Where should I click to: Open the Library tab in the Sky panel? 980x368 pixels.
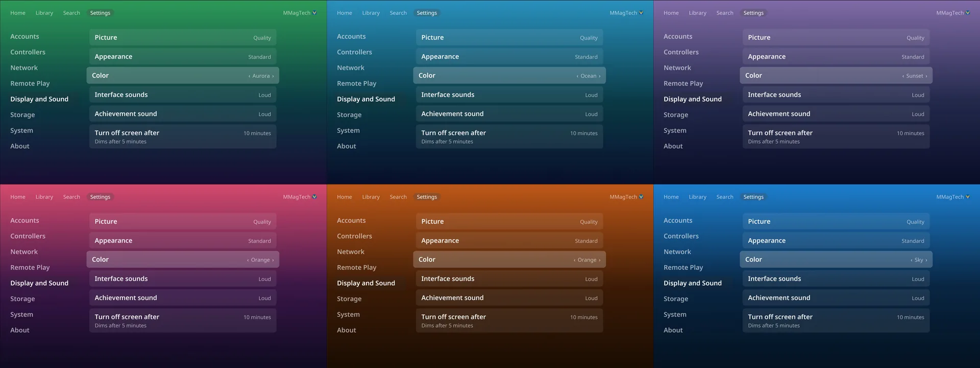click(x=698, y=197)
